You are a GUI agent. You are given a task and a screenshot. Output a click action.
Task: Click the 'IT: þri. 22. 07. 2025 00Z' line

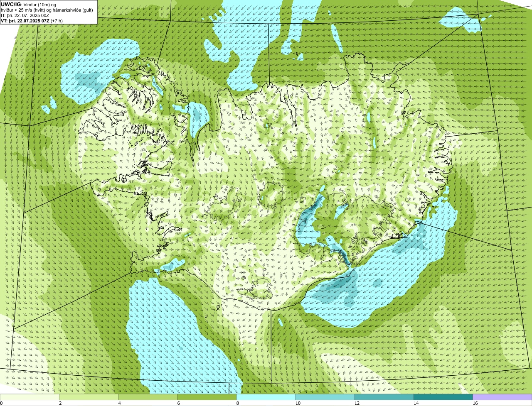tap(25, 15)
